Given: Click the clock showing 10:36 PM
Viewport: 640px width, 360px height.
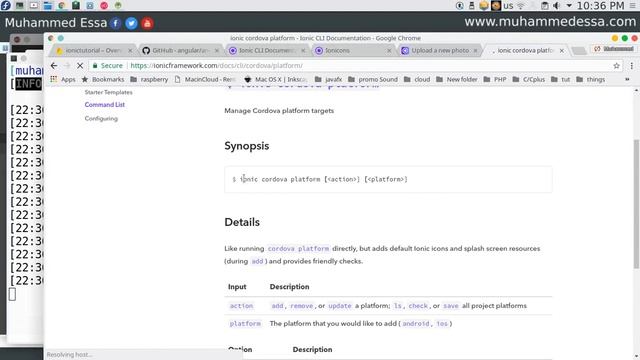Looking at the screenshot, I should coord(600,6).
